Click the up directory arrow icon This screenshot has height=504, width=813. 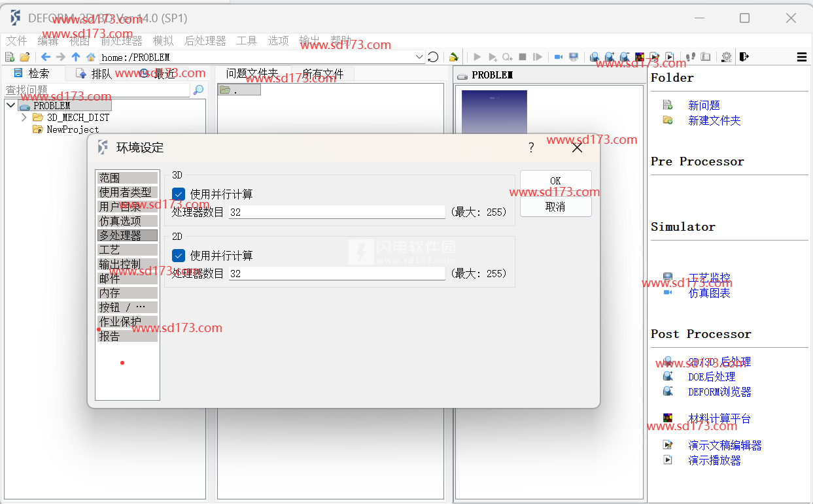[76, 58]
